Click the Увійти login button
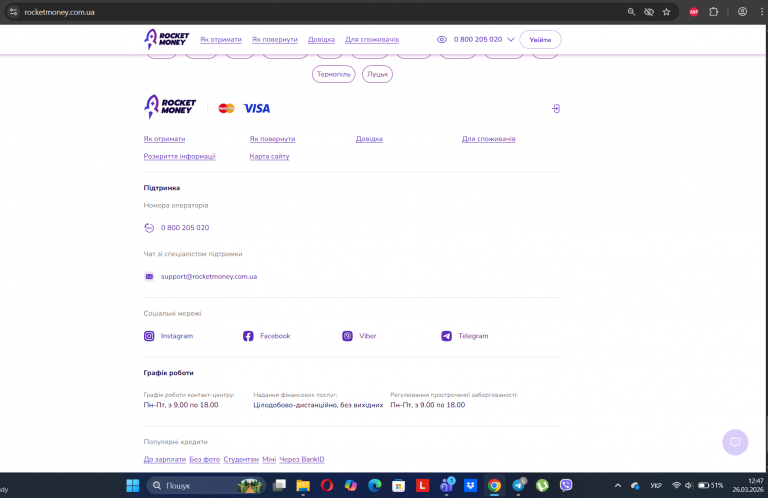The width and height of the screenshot is (768, 498). click(x=540, y=40)
